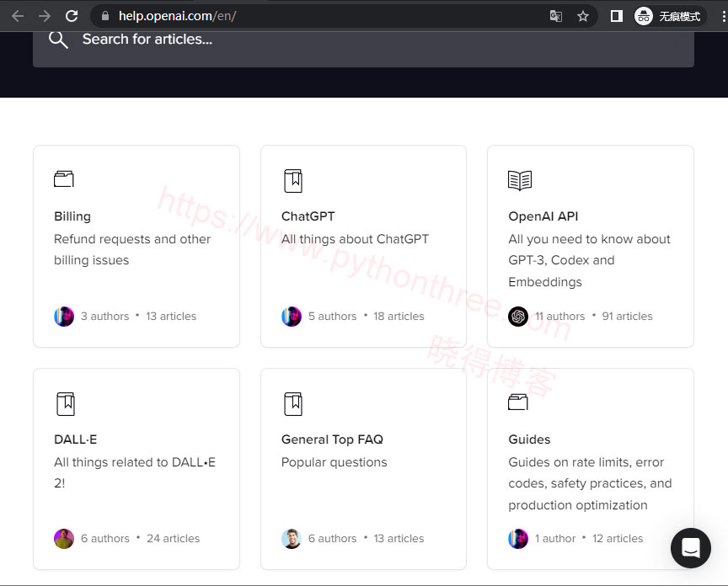728x586 pixels.
Task: Click the DALL·E bookmark book icon
Action: (x=66, y=403)
